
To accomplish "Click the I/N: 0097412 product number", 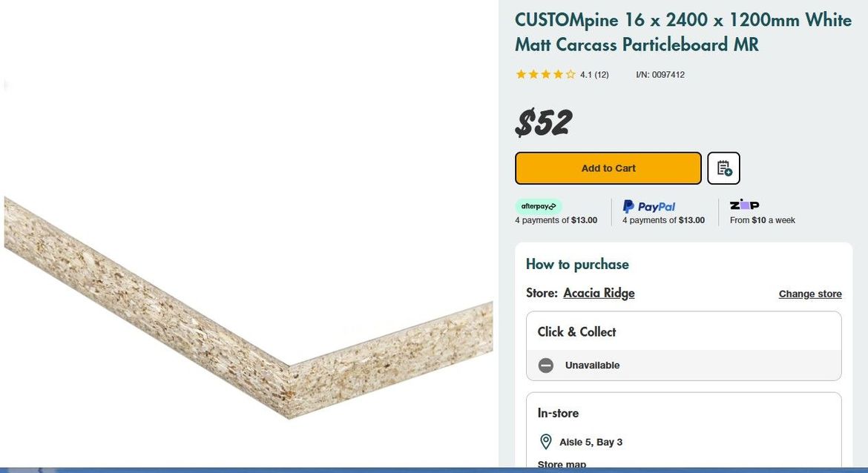I will pyautogui.click(x=660, y=74).
